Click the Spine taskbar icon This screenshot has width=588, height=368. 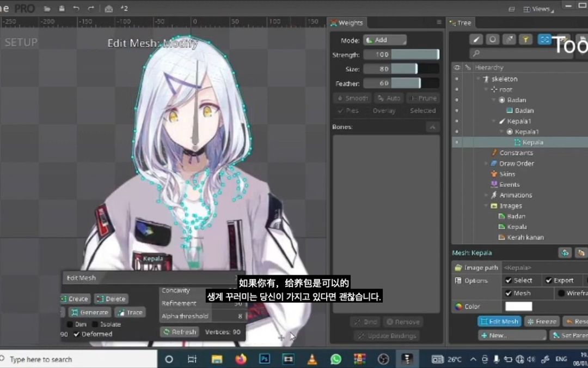(x=407, y=359)
